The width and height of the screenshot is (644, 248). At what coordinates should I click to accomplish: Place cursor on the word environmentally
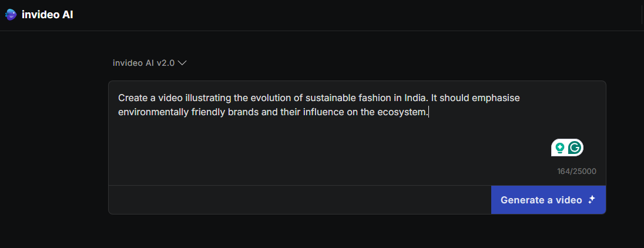click(x=153, y=112)
